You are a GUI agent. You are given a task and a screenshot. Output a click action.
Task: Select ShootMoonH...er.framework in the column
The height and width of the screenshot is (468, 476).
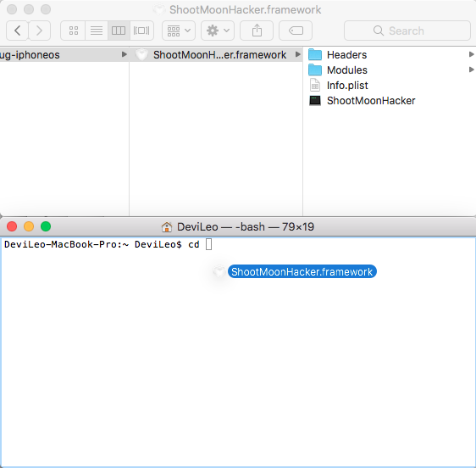[216, 55]
